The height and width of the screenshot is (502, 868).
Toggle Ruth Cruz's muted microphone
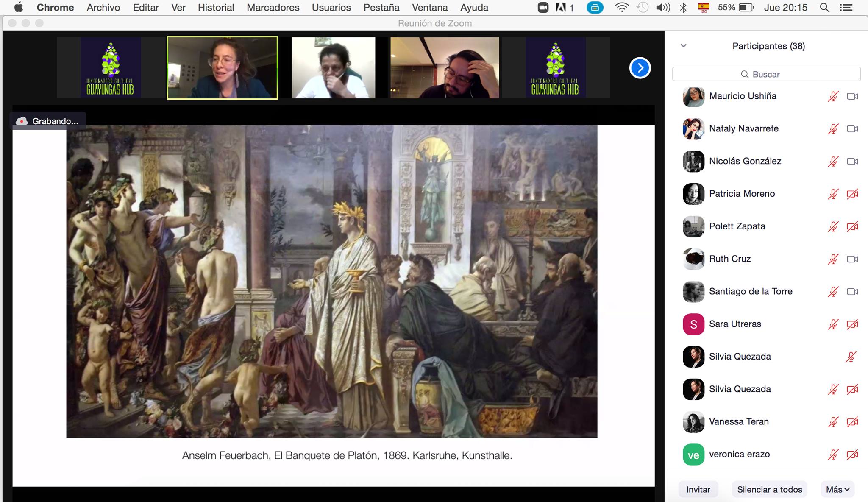click(833, 259)
